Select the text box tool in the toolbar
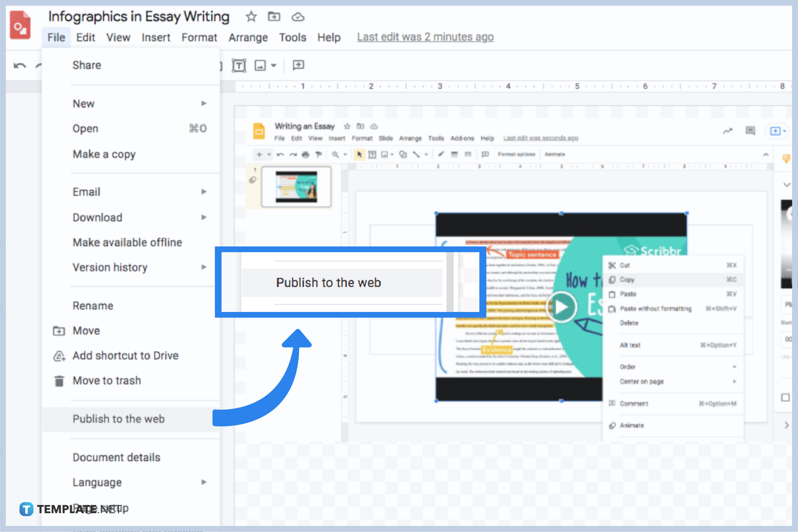This screenshot has width=798, height=532. 239,65
